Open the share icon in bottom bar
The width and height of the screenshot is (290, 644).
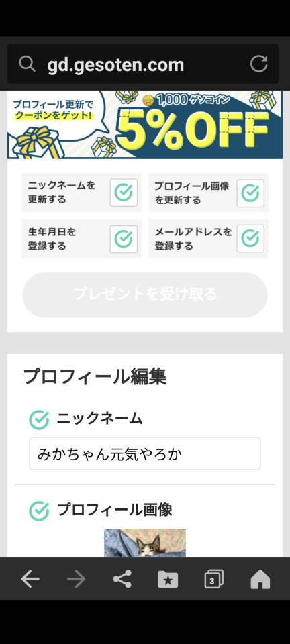[122, 579]
